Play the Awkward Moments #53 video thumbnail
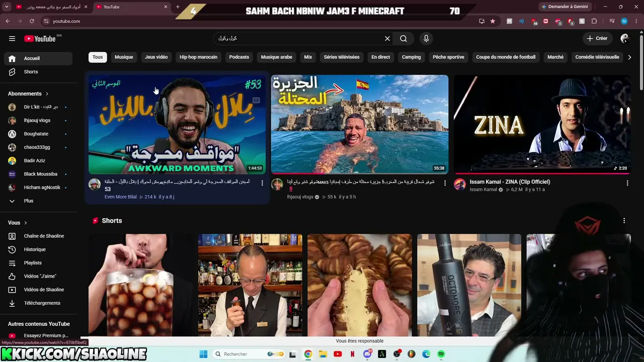644x362 pixels. 177,125
